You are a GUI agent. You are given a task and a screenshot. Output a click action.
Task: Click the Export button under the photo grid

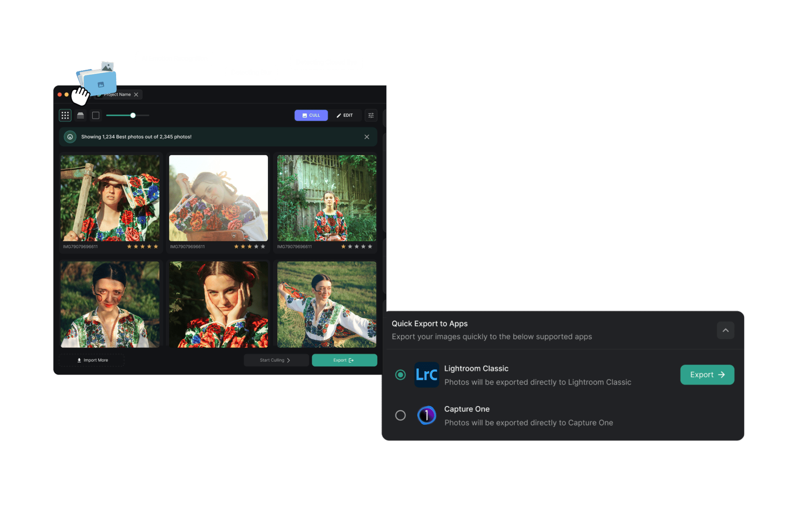[344, 360]
